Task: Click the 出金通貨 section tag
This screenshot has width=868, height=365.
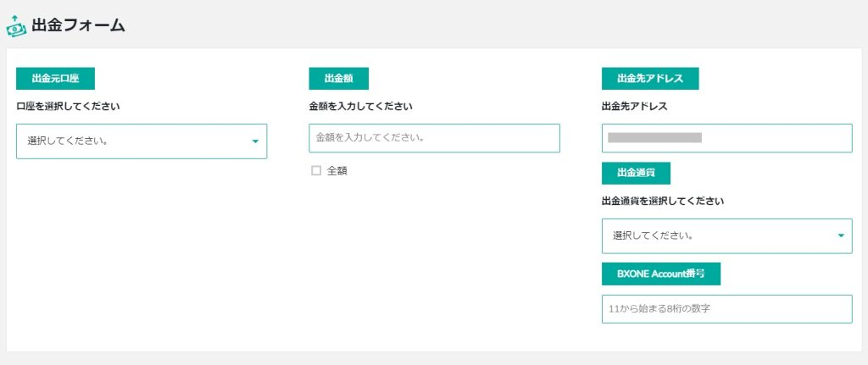Action: tap(636, 173)
